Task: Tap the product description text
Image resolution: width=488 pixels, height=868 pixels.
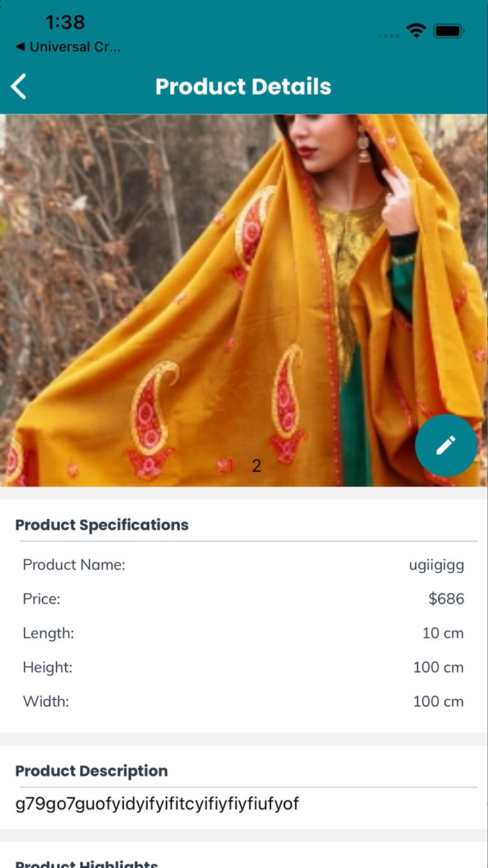Action: coord(157,804)
